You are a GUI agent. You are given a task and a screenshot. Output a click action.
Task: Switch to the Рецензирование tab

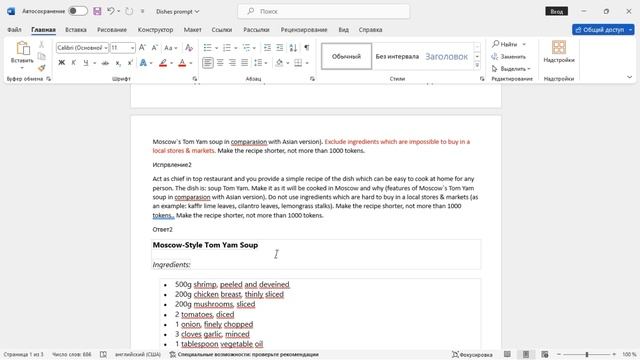(304, 30)
